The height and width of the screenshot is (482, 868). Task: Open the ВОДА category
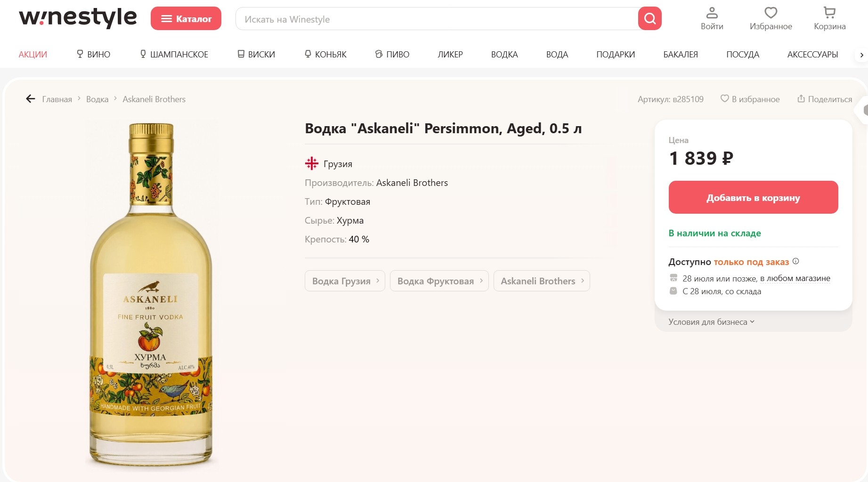coord(557,55)
